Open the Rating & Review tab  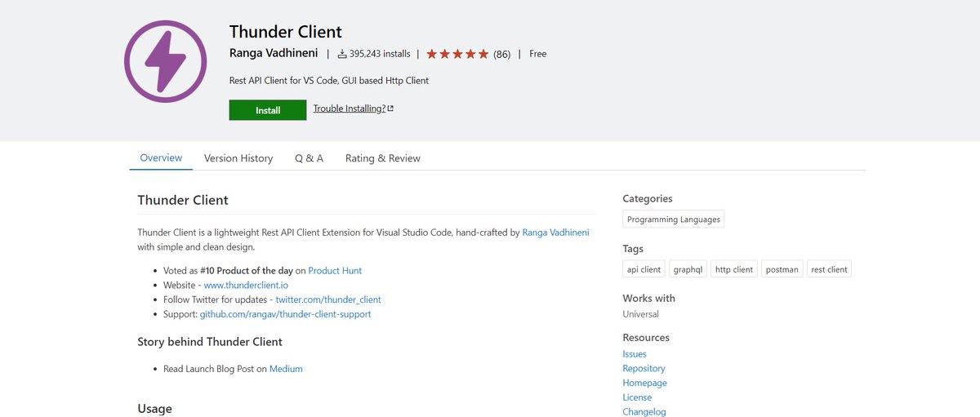point(383,158)
